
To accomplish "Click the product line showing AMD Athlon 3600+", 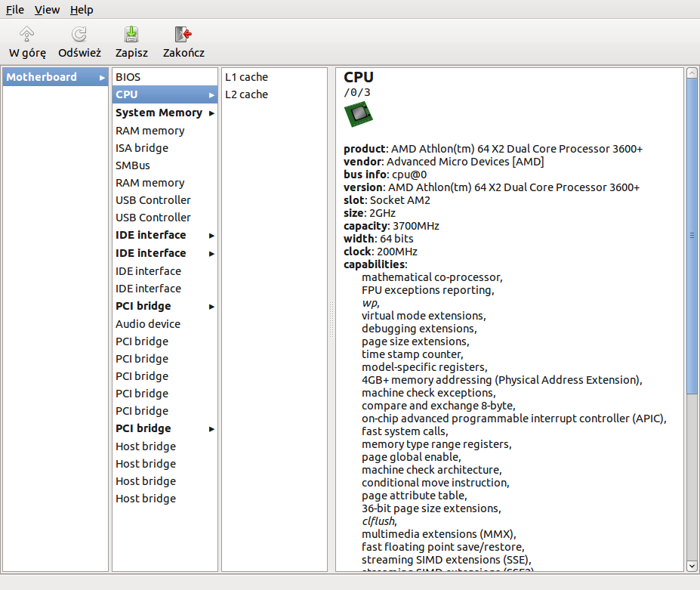I will 493,149.
